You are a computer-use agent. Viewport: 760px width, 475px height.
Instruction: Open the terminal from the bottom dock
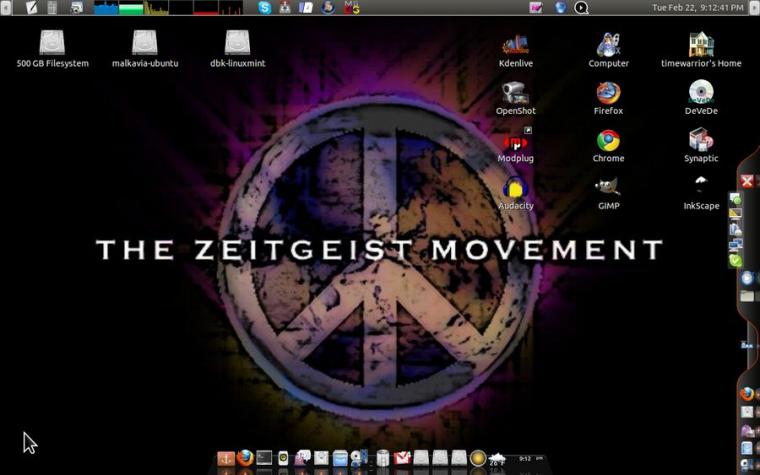tap(264, 458)
